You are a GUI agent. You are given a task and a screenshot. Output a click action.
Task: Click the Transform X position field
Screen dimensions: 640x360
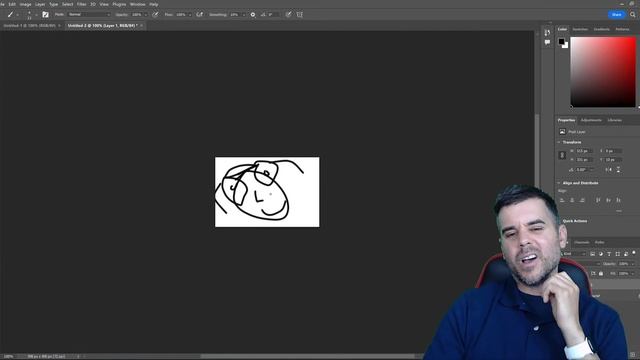[613, 151]
